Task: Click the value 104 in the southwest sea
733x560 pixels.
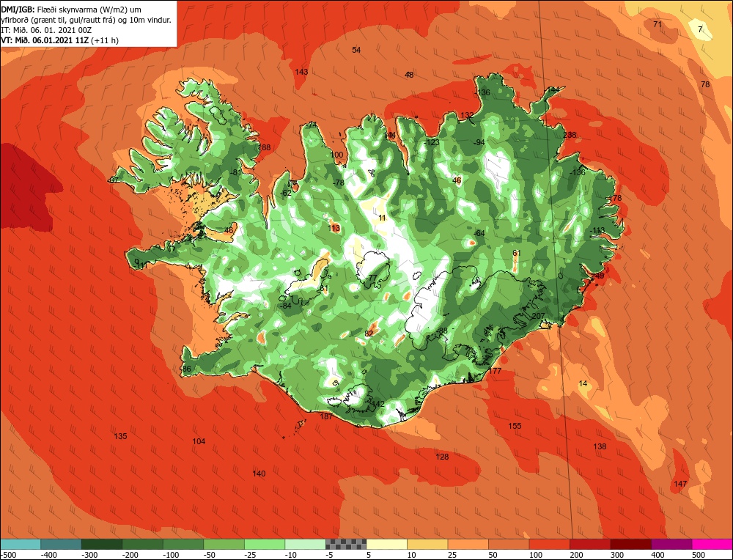Action: coord(199,441)
